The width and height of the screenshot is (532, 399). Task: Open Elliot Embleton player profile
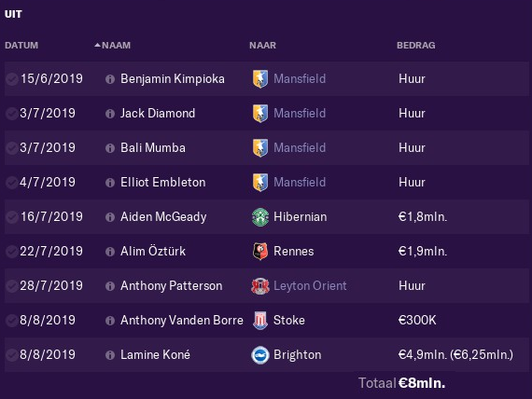162,183
